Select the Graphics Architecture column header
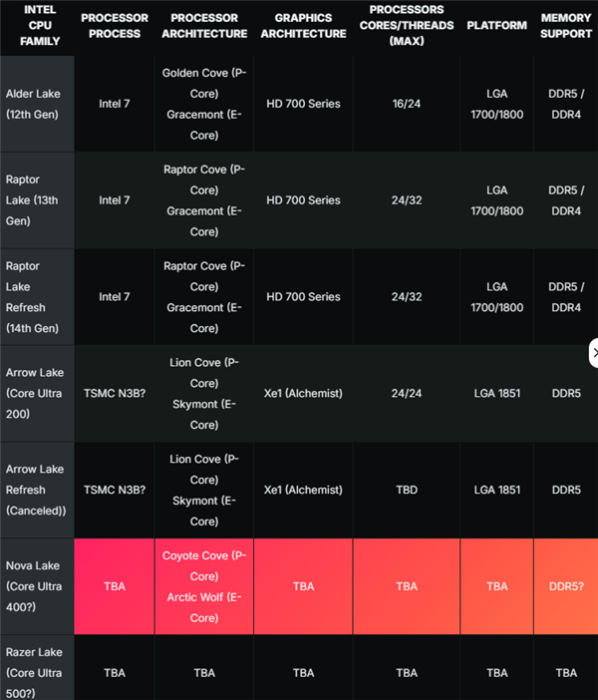598x700 pixels. [x=303, y=26]
